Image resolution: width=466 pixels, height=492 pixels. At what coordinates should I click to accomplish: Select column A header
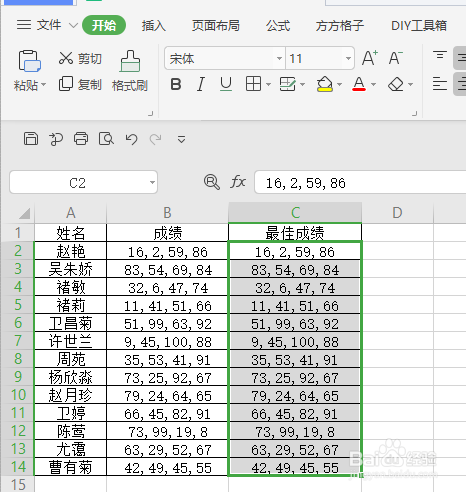(x=70, y=213)
